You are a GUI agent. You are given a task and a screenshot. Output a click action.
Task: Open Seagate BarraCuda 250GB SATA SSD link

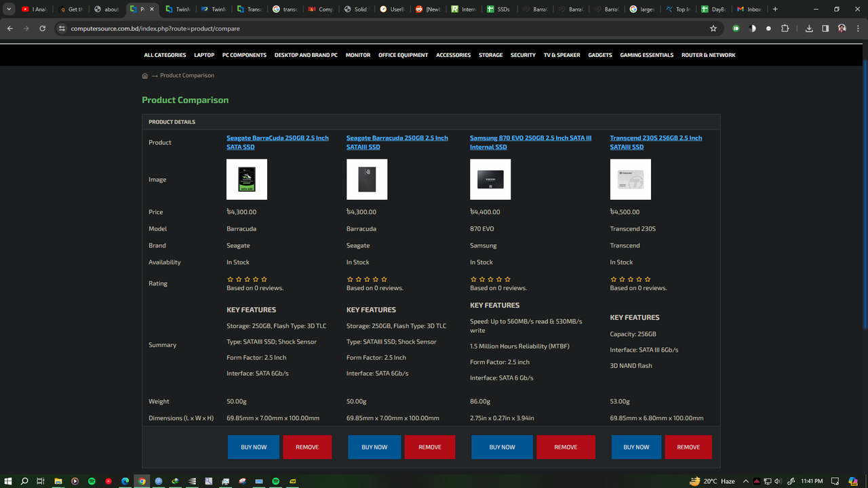point(277,142)
